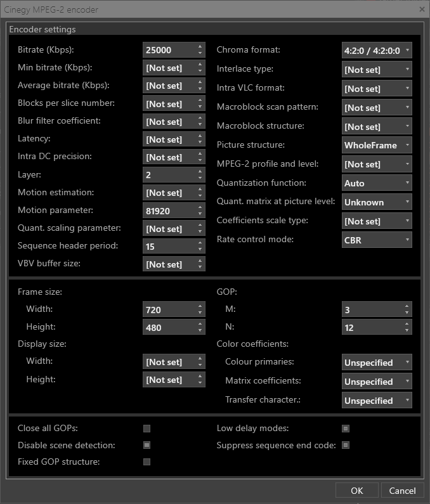Toggle Suppress sequence end code checkbox
Screen dimensions: 430x504
346,445
